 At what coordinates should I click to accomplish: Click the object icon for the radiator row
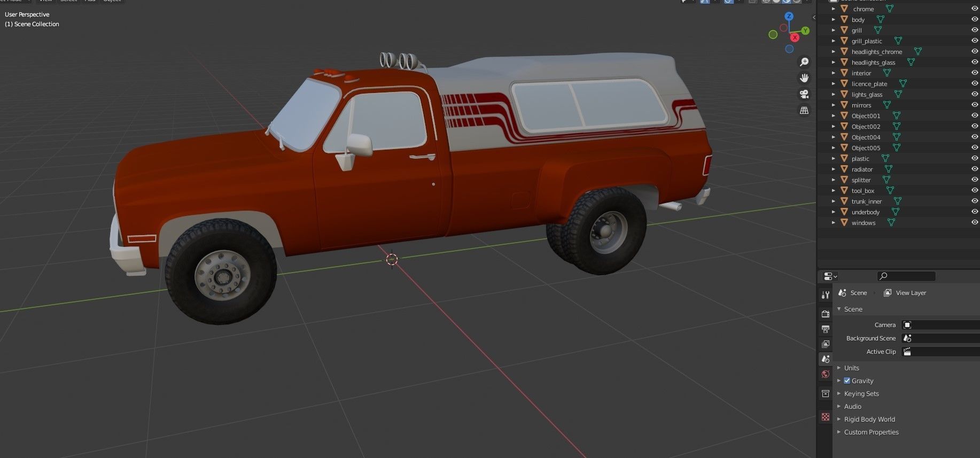click(844, 169)
